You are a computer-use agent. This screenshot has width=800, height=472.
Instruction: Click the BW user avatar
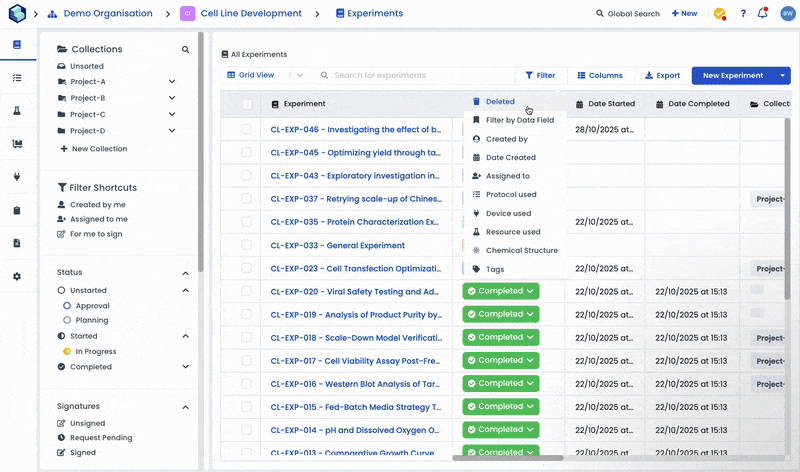(x=787, y=14)
